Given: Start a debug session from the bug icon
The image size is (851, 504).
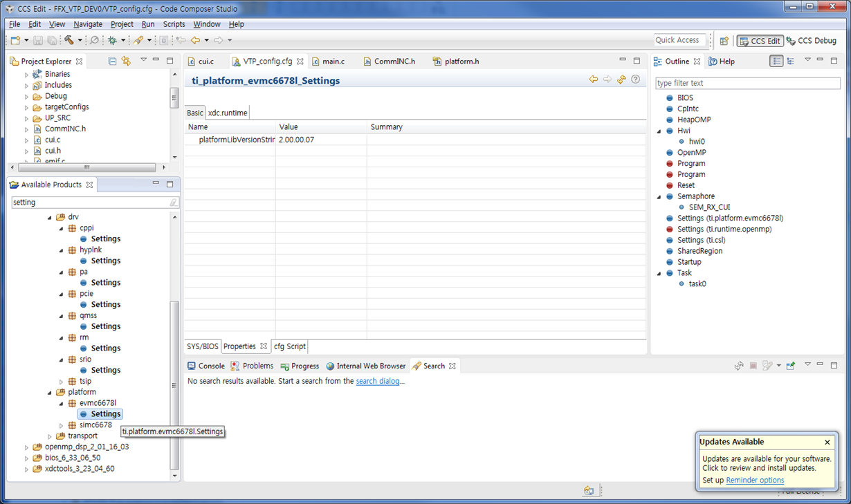Looking at the screenshot, I should point(111,40).
